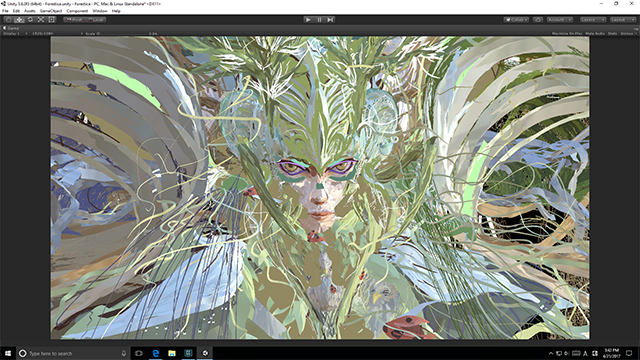Image resolution: width=640 pixels, height=360 pixels.
Task: Open the Layout dropdown
Action: (x=622, y=20)
